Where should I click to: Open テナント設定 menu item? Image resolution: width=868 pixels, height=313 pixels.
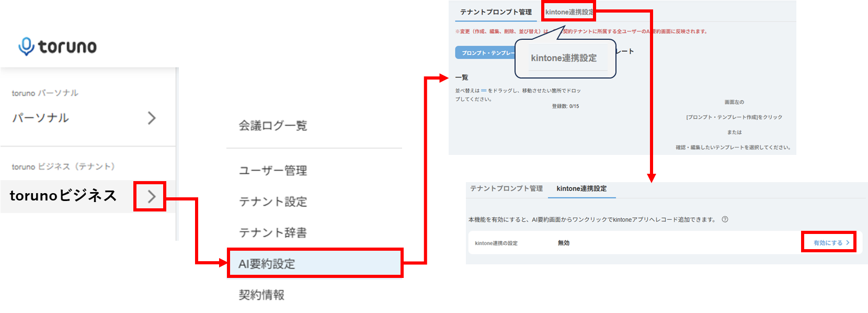273,202
